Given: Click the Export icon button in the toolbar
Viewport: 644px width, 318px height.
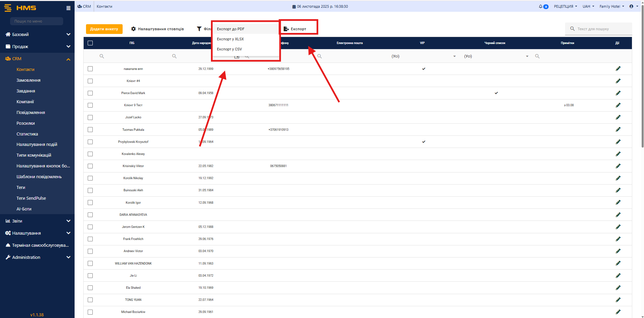Looking at the screenshot, I should pos(286,29).
